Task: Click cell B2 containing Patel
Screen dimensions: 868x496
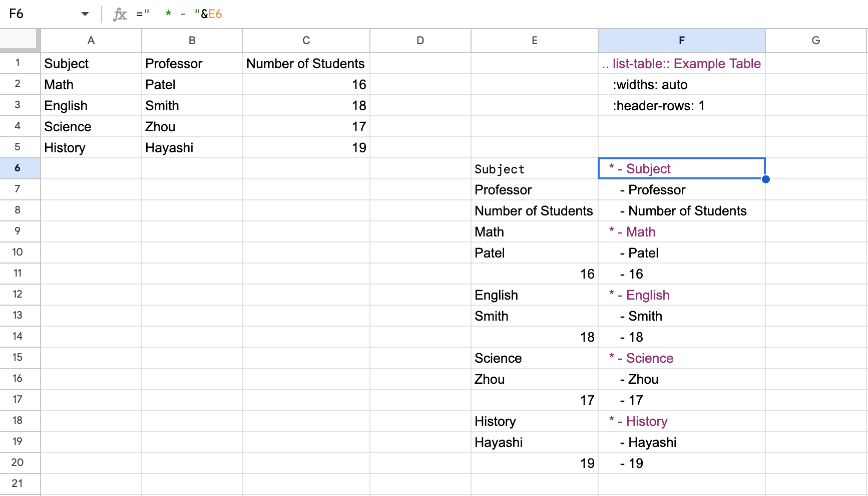Action: coord(192,85)
